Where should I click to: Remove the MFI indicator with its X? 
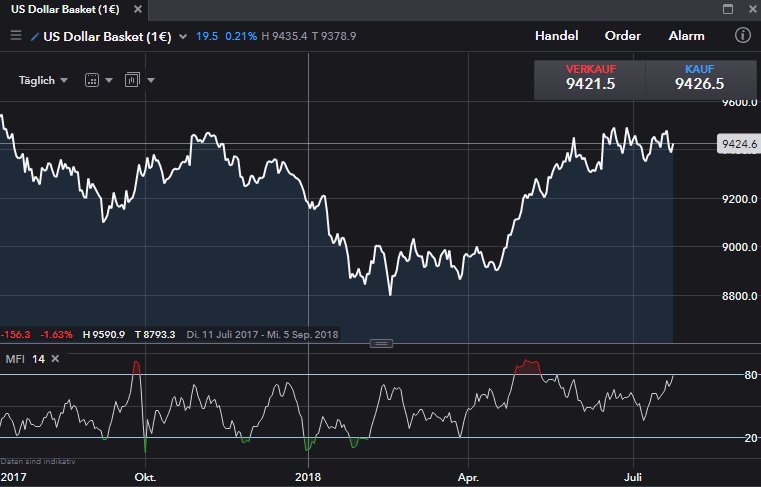(x=55, y=358)
